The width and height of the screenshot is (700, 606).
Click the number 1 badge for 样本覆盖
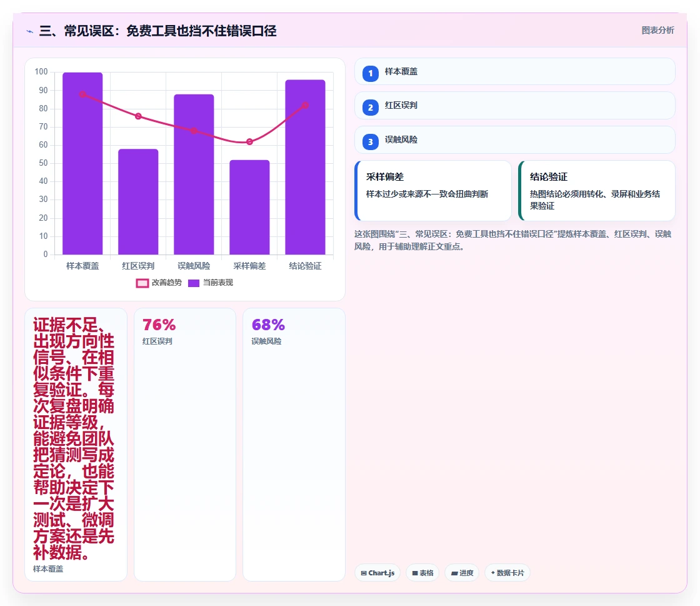coord(370,74)
